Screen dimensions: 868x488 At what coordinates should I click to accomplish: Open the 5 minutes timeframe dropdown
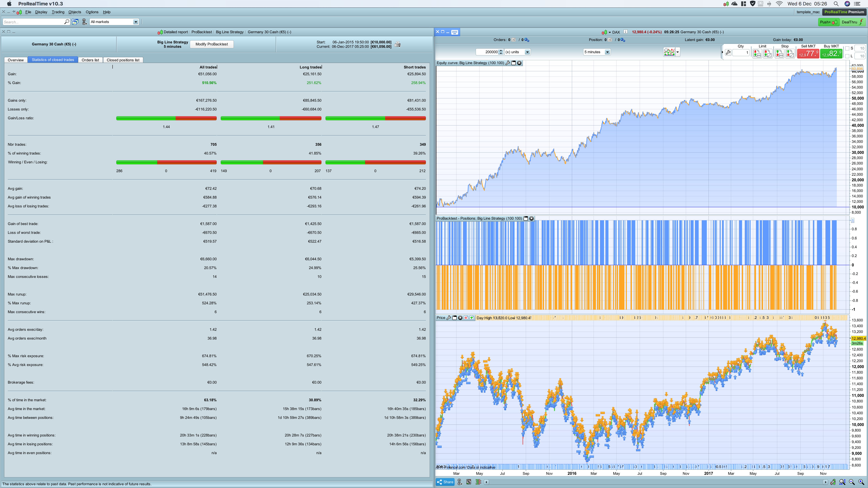click(607, 52)
